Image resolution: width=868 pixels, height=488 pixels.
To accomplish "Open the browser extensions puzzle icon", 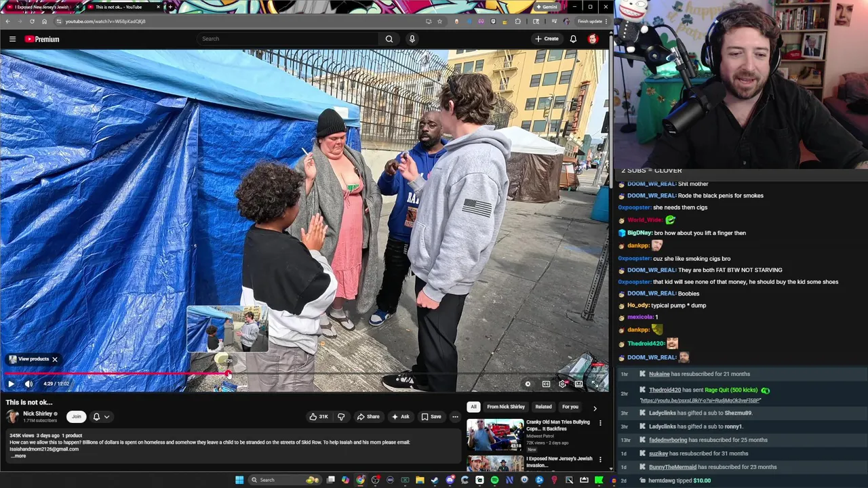I will [x=518, y=21].
